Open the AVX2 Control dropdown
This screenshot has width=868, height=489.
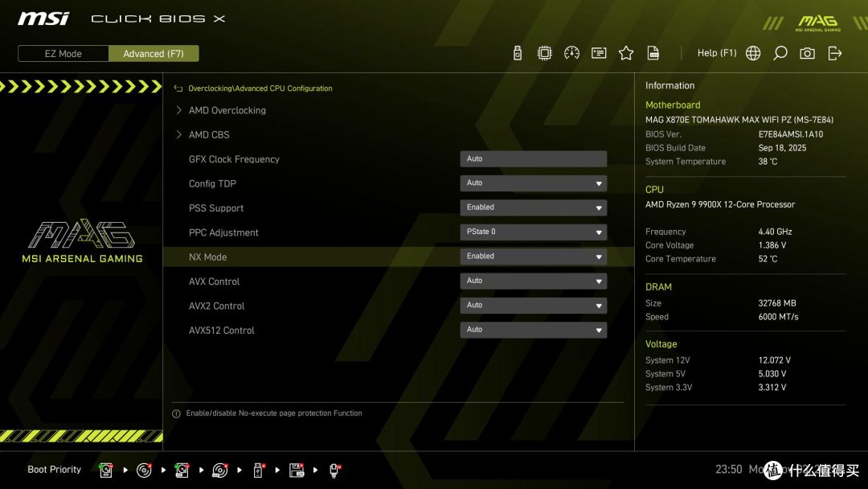click(x=533, y=305)
